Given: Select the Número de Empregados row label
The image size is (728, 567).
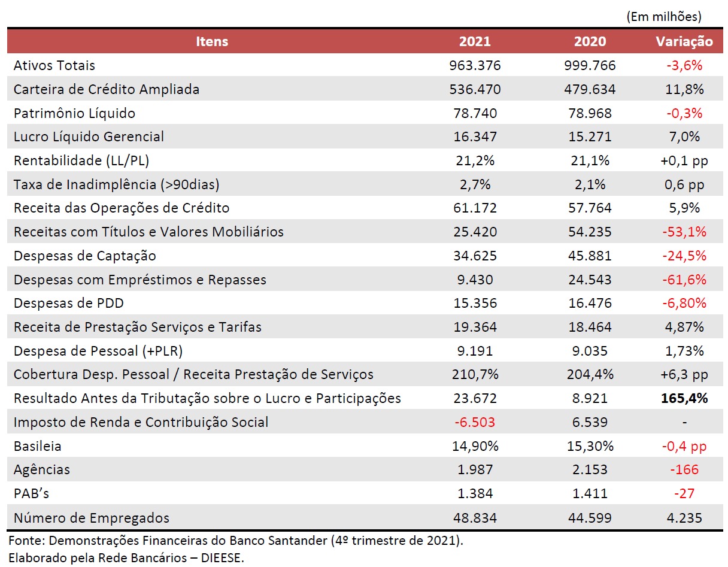Looking at the screenshot, I should point(92,518).
